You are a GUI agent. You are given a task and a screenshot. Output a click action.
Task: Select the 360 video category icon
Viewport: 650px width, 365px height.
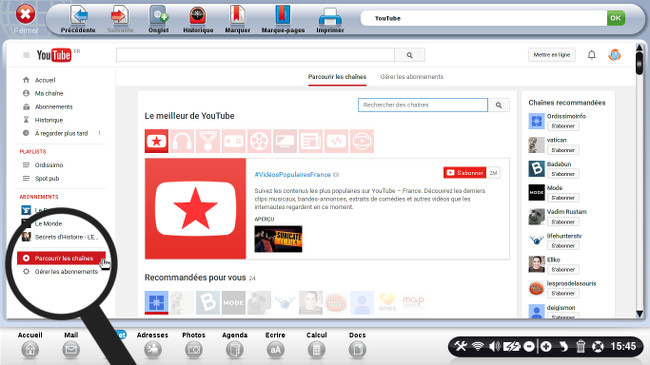tap(362, 141)
